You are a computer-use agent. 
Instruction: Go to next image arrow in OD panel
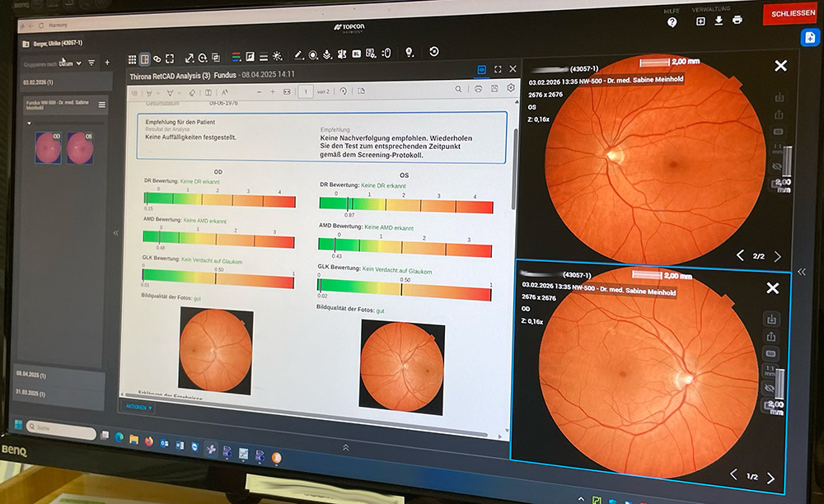771,478
